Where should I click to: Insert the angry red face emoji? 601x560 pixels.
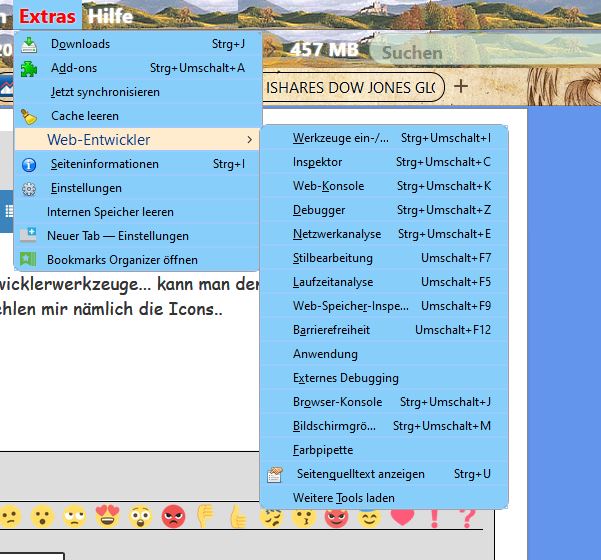tap(173, 516)
